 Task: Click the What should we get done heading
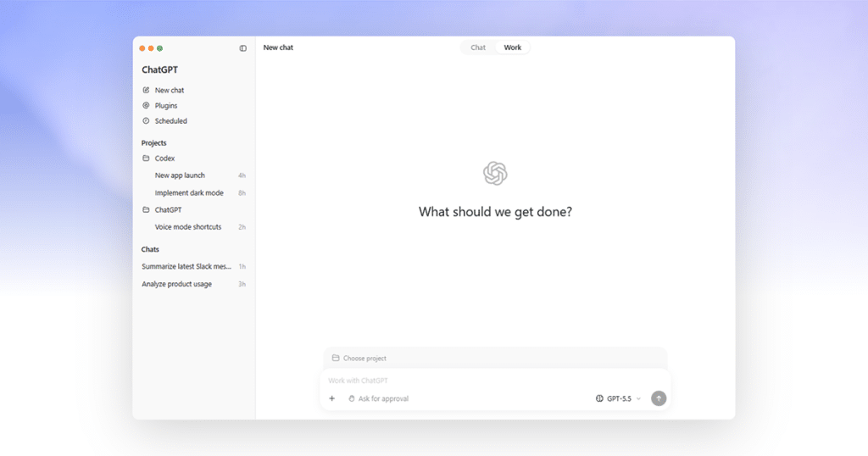[495, 212]
